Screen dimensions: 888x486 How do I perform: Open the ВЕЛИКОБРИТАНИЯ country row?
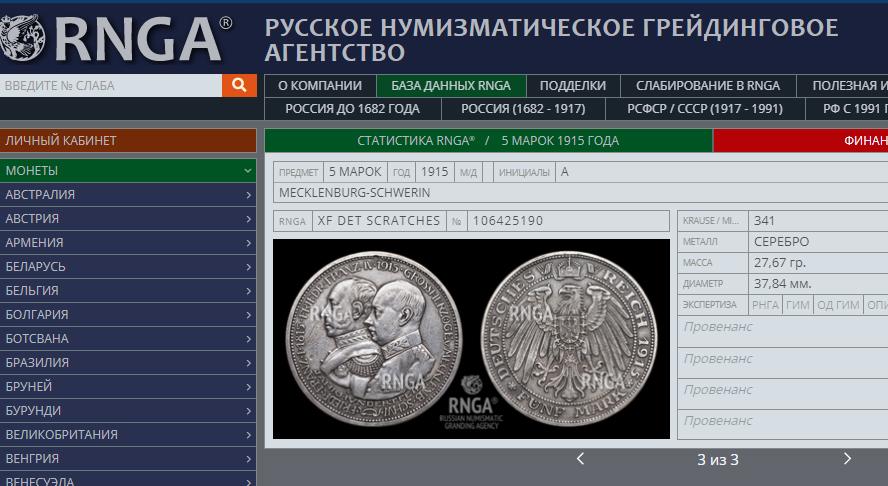(128, 435)
